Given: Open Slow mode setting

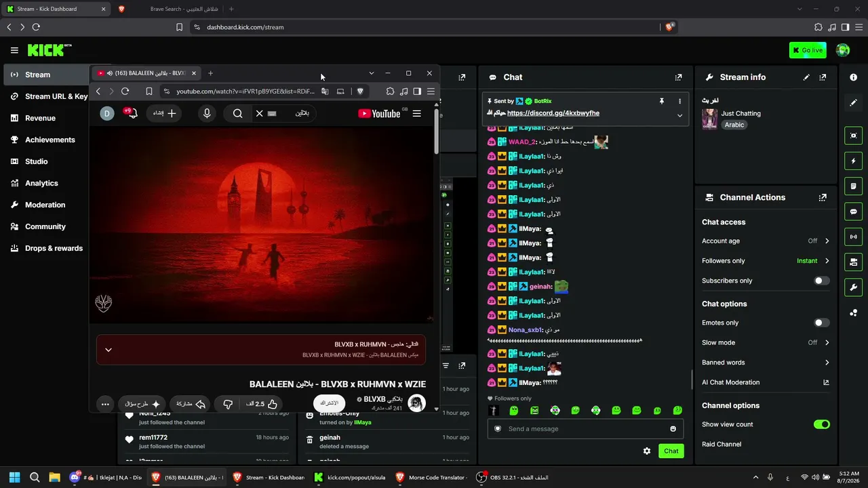Looking at the screenshot, I should click(x=766, y=342).
